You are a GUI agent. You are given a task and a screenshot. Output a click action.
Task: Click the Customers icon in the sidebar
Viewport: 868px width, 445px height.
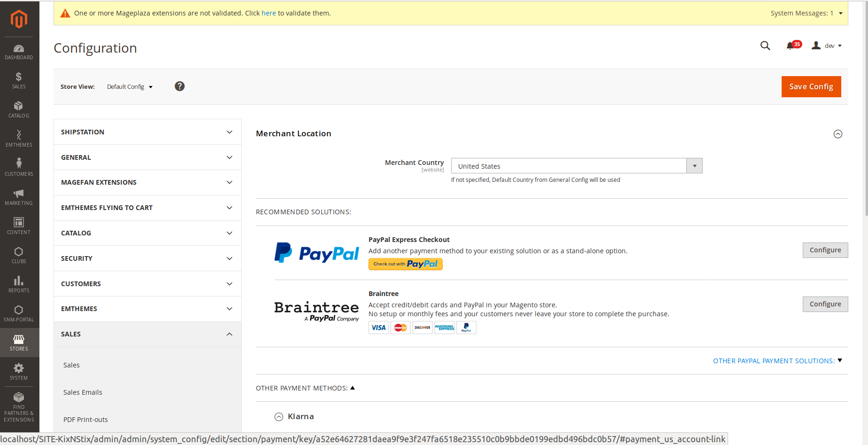19,166
